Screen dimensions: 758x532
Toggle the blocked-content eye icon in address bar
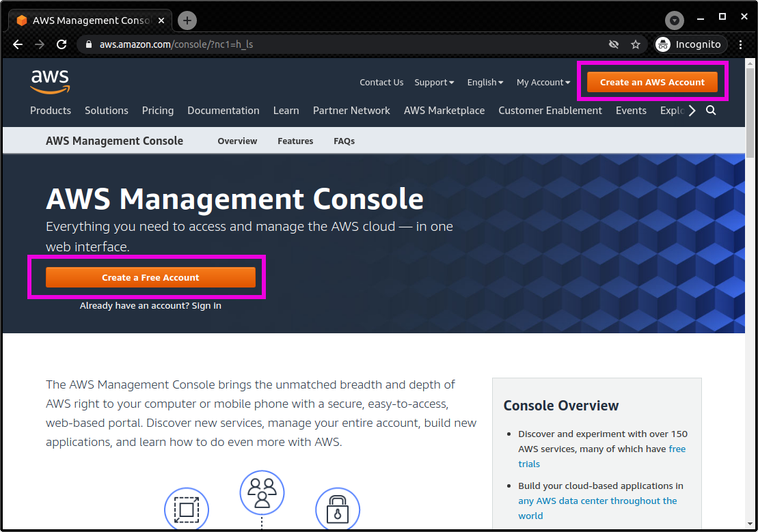tap(613, 44)
